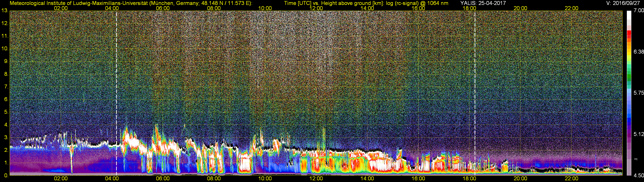
Task: Pick the white segment of the colorbar
Action: pyautogui.click(x=629, y=15)
